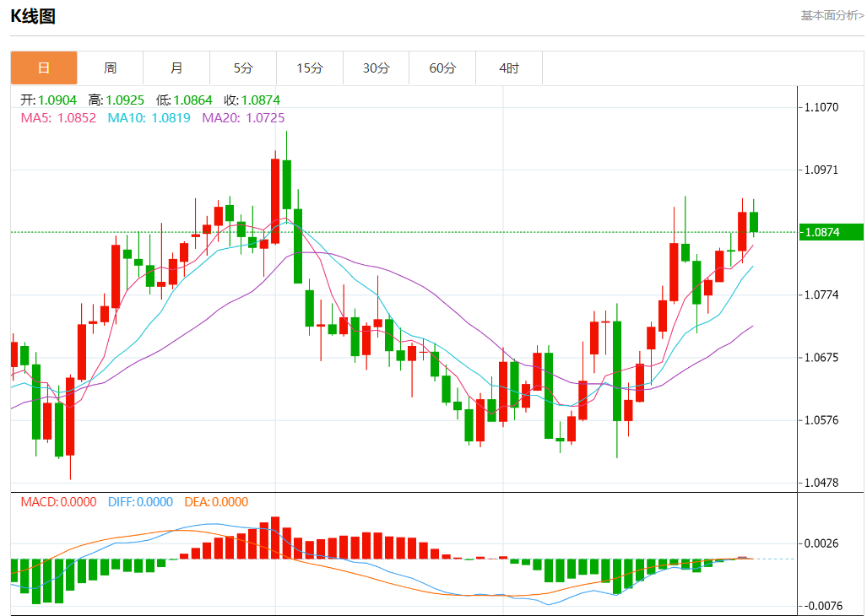867x616 pixels.
Task: Open the 5分 interval tab
Action: pos(243,68)
